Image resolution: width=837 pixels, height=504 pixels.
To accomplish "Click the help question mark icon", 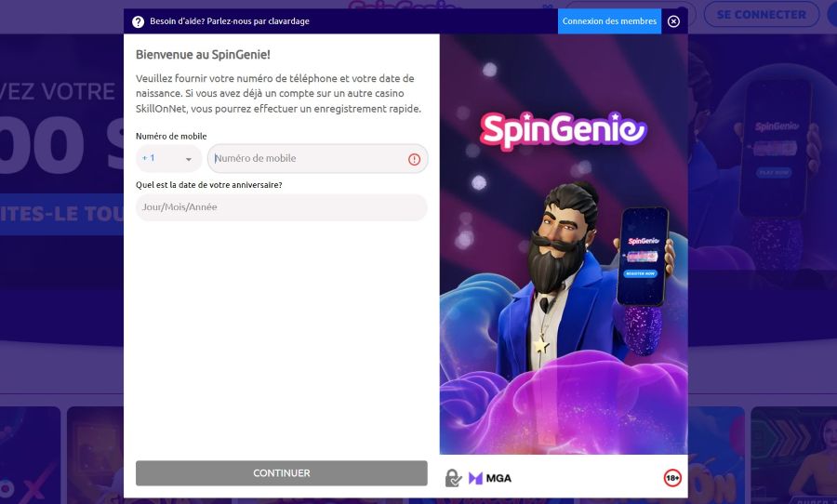I will click(138, 21).
